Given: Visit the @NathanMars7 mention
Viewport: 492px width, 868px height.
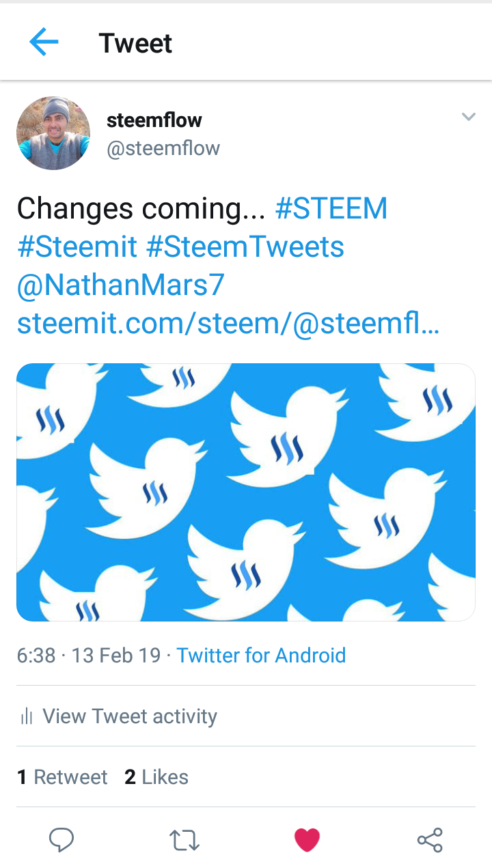Looking at the screenshot, I should point(120,285).
